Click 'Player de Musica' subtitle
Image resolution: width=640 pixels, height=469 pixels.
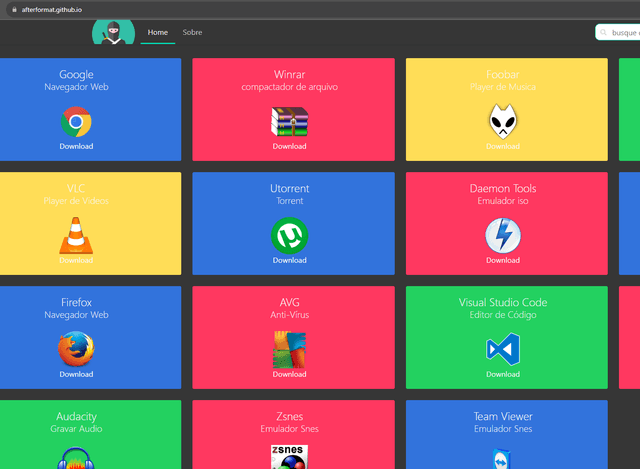pyautogui.click(x=503, y=87)
